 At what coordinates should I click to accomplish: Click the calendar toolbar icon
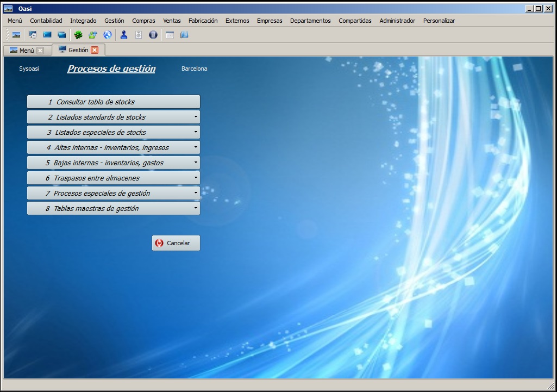point(170,35)
